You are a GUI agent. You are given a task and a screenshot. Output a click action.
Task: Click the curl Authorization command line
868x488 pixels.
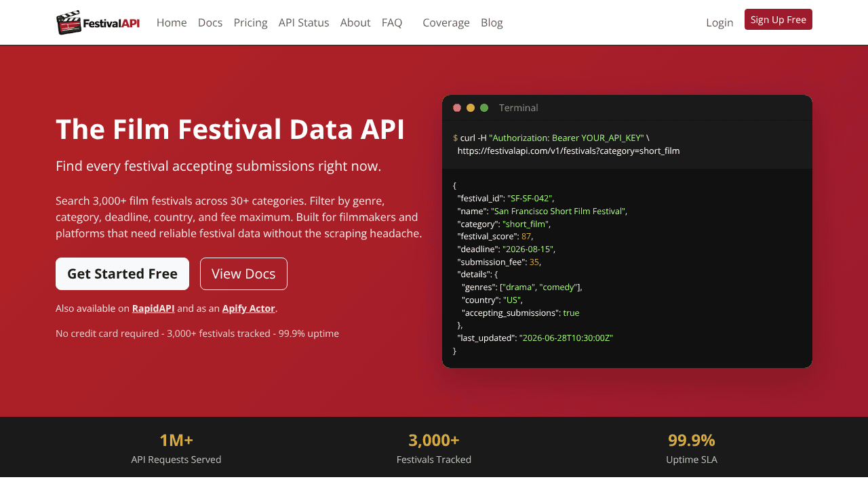pyautogui.click(x=551, y=138)
